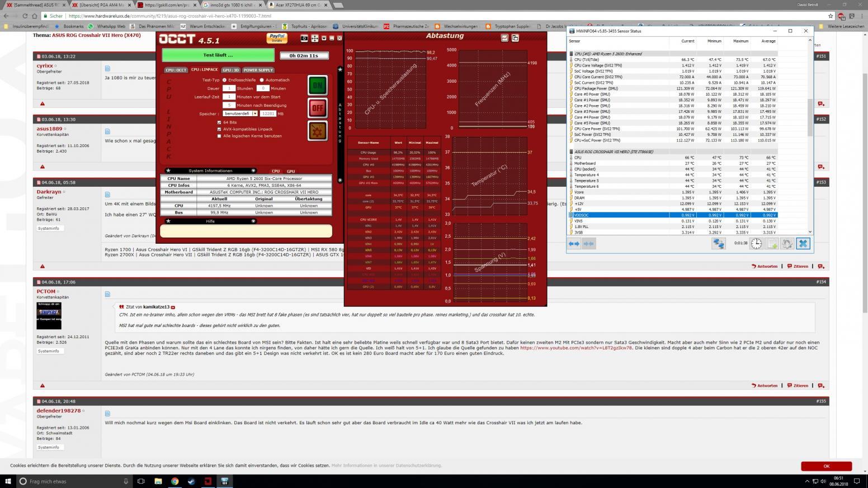Switch to the gskill.com browser tab
The width and height of the screenshot is (868, 488).
pos(168,5)
